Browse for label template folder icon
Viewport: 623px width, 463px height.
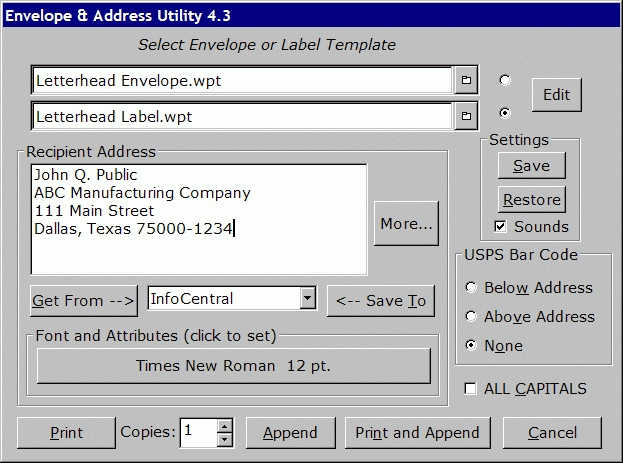[466, 116]
